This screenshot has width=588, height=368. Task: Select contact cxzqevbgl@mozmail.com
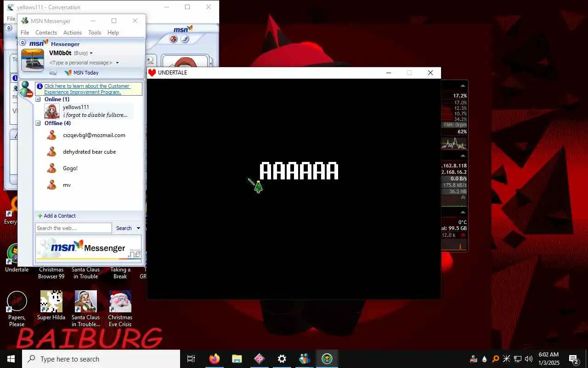[x=94, y=135]
